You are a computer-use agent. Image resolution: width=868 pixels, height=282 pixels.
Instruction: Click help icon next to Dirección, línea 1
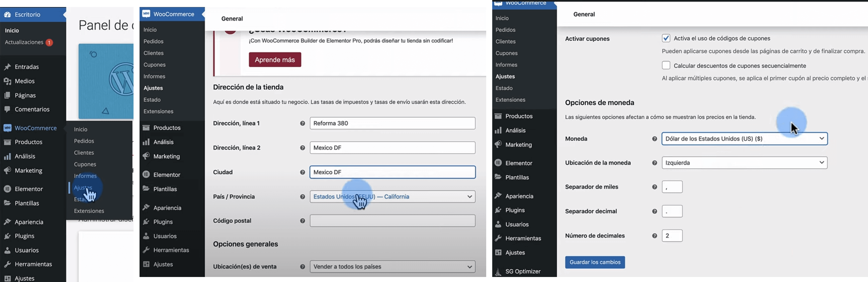click(302, 124)
